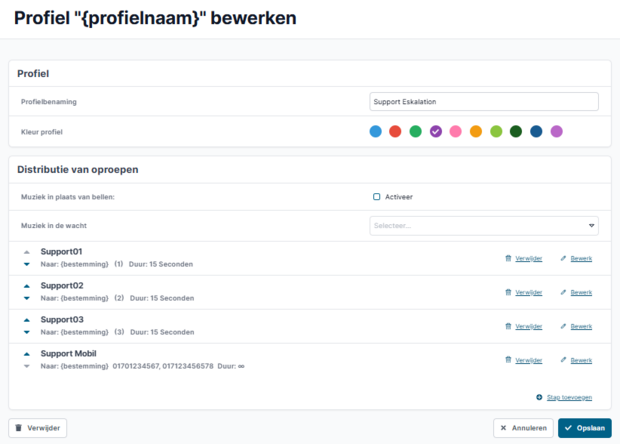The height and width of the screenshot is (444, 620).
Task: Choose the red profile color
Action: [x=395, y=131]
